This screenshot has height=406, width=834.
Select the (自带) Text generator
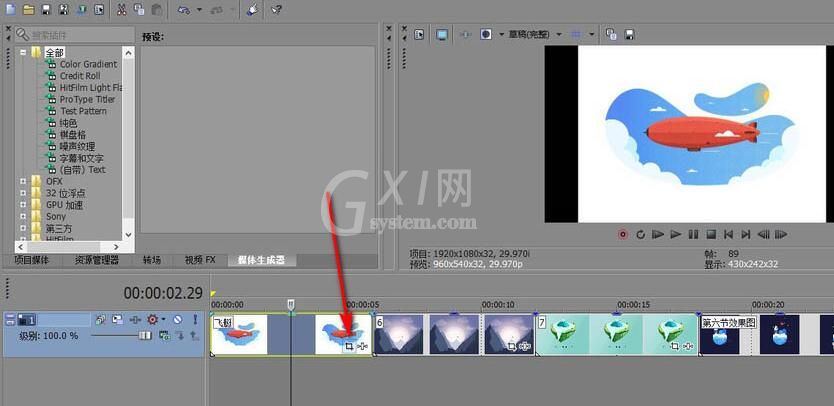82,170
